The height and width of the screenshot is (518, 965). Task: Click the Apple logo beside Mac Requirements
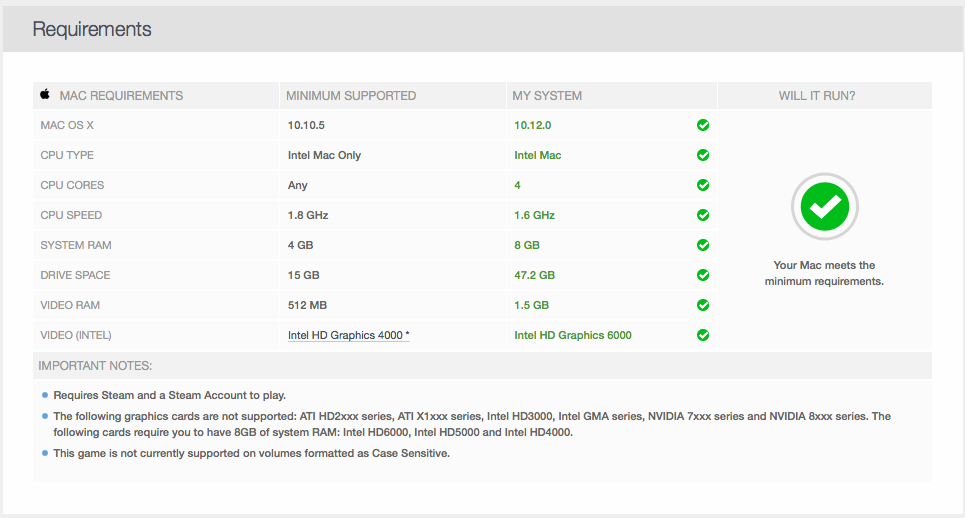tap(45, 95)
